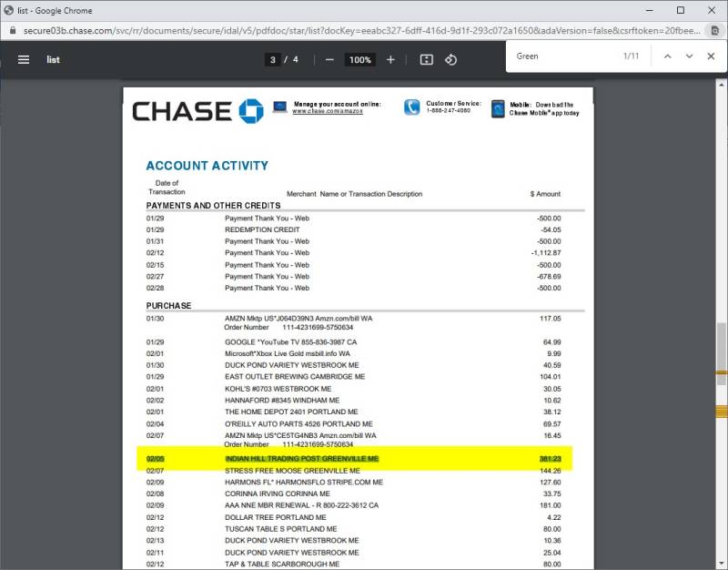Click 'DOLLAR TREE PORTLAND ME' transaction
728x570 pixels.
pyautogui.click(x=276, y=517)
